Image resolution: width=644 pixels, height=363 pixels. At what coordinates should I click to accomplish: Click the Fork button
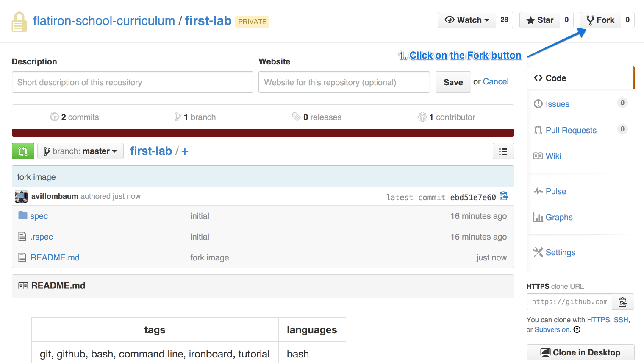click(x=600, y=20)
